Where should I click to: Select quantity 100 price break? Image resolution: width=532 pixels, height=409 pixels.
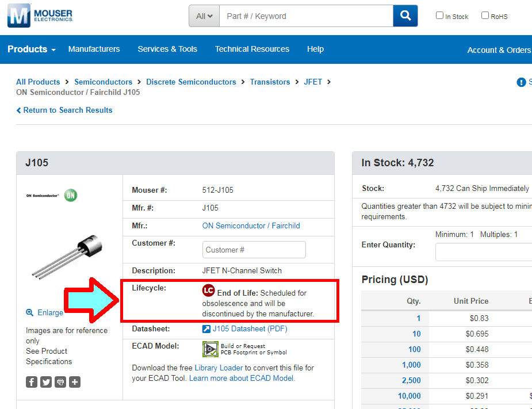414,350
